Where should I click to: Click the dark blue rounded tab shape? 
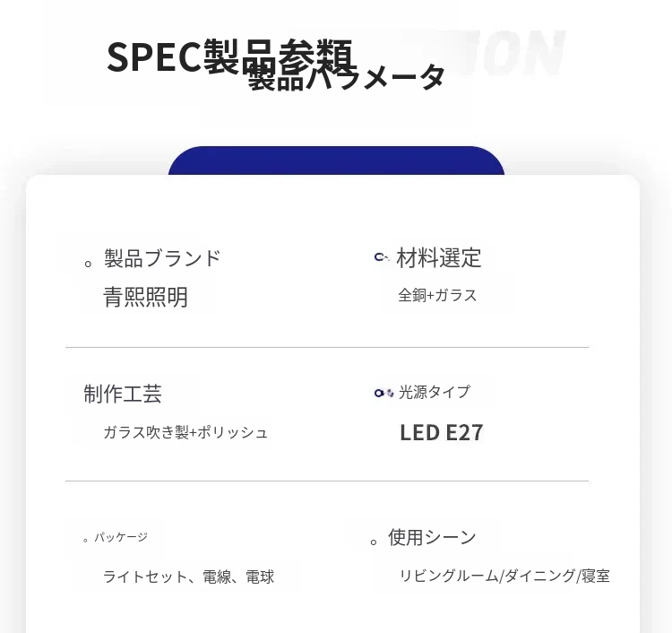point(336,160)
